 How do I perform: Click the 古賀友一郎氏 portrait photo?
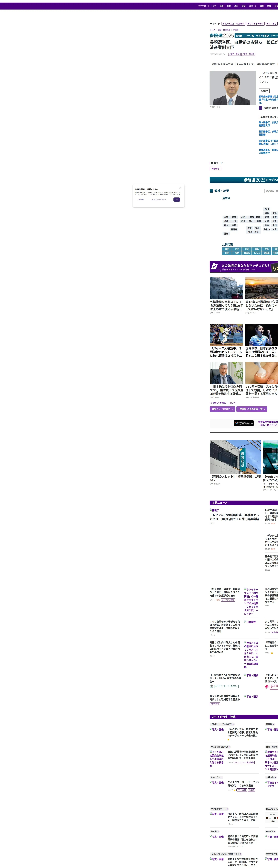coord(233,88)
